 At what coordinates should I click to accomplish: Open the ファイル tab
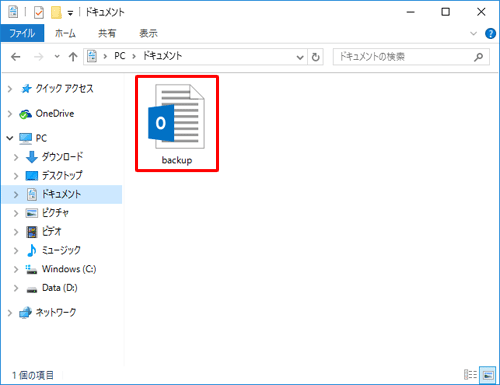[22, 33]
